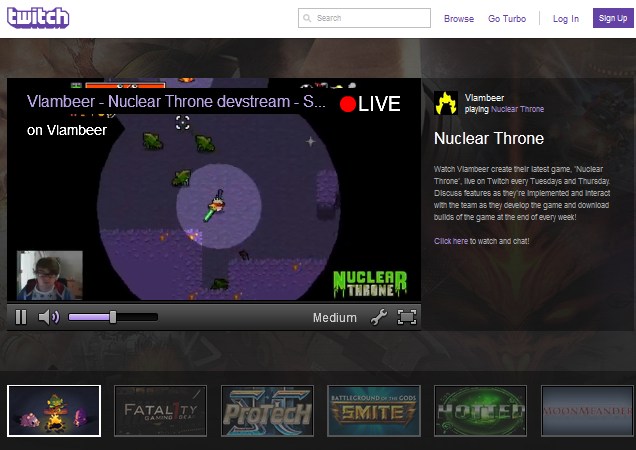Viewport: 636px width, 450px height.
Task: Click the Vlambeer channel avatar
Action: (x=446, y=102)
